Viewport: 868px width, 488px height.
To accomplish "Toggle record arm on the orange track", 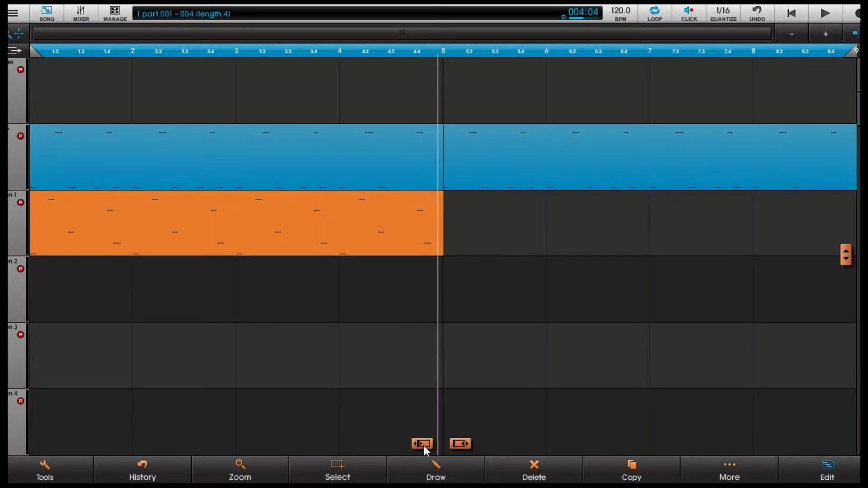I will pyautogui.click(x=20, y=202).
